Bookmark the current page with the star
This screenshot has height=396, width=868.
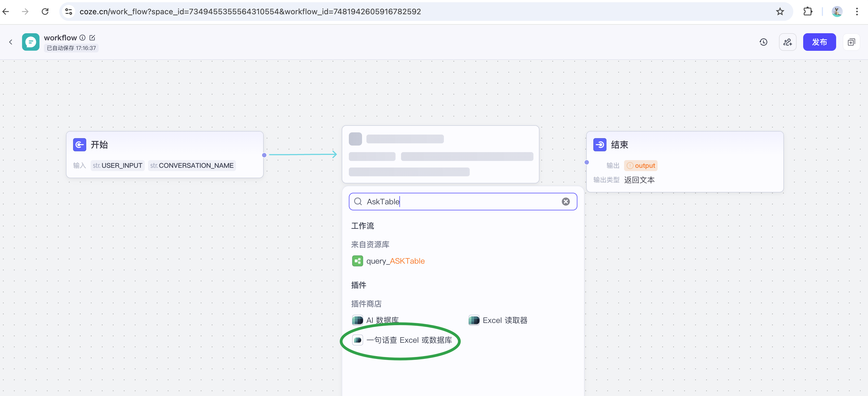click(x=780, y=11)
